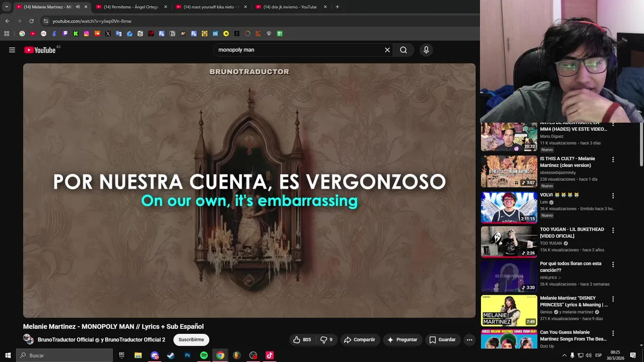The height and width of the screenshot is (362, 644).
Task: Open the site information icon in address bar
Action: point(46,21)
